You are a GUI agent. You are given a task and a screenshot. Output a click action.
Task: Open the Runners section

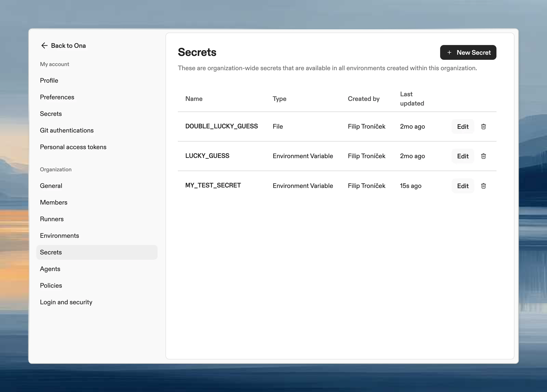[52, 219]
